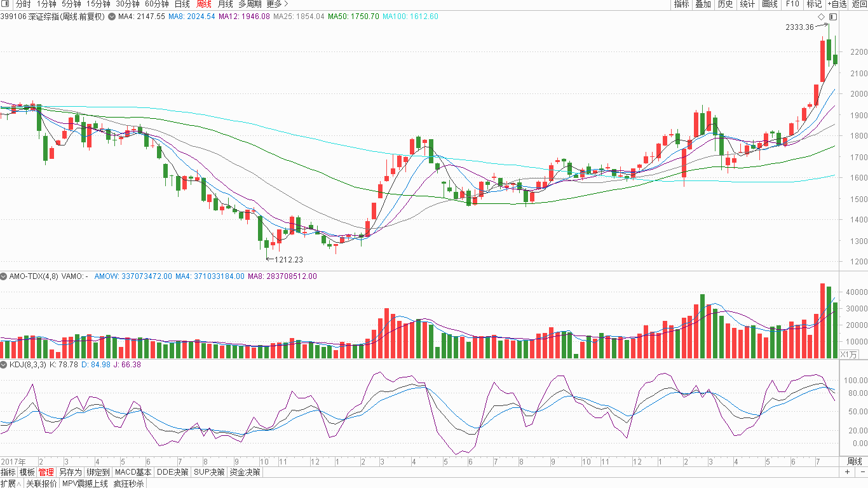Click the diamond marker icon above chart
868x488 pixels.
821,17
